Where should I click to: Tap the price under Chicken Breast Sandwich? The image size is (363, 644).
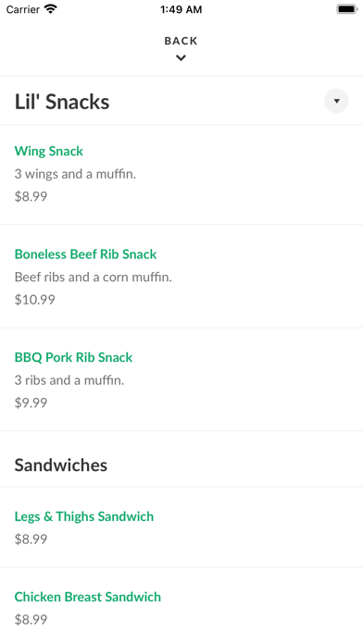[x=31, y=619]
